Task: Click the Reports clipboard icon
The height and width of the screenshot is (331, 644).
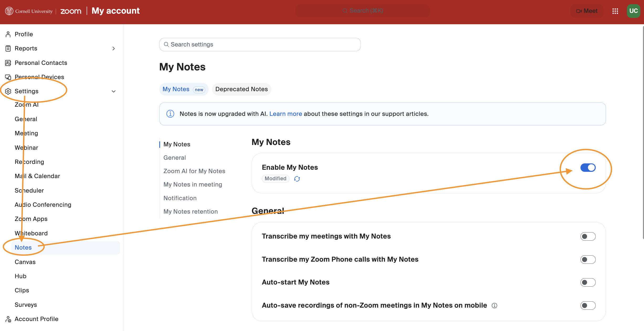Action: click(x=8, y=48)
